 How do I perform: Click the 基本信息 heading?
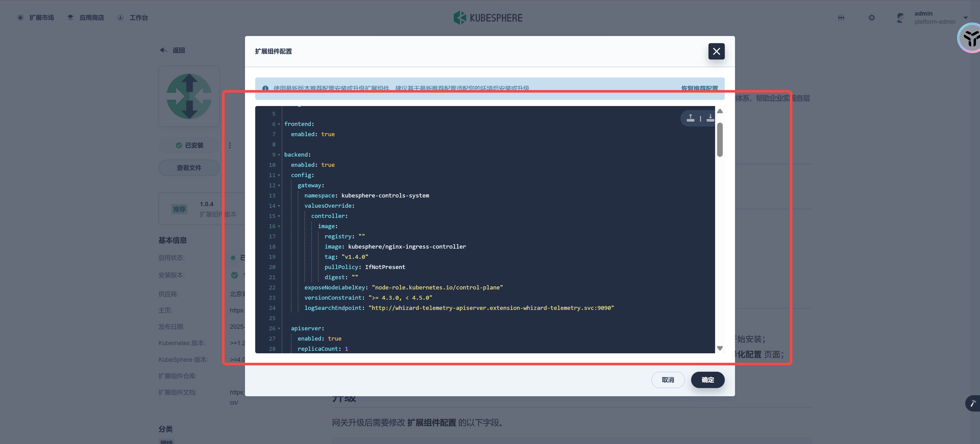pyautogui.click(x=172, y=240)
